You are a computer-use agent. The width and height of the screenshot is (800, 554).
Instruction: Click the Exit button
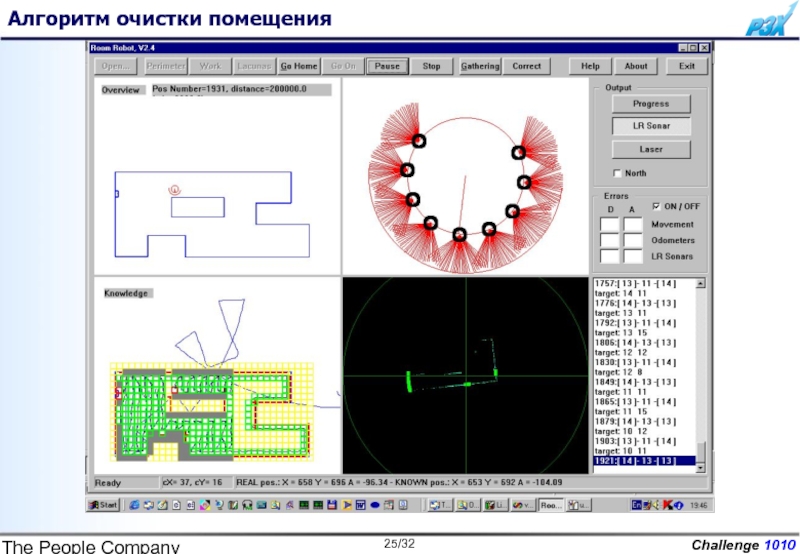(686, 66)
